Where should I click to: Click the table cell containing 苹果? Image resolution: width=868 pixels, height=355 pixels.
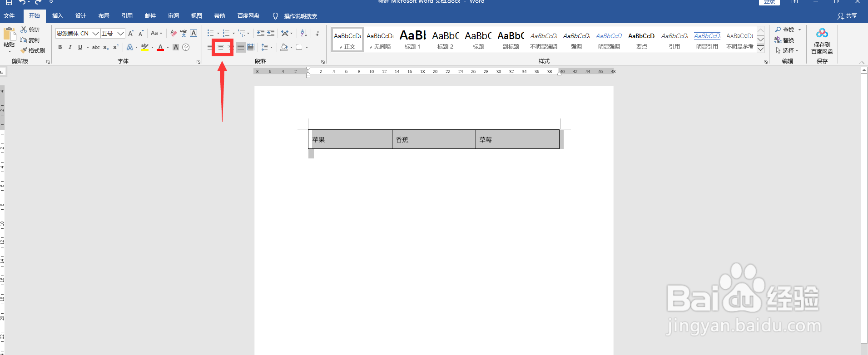(x=350, y=139)
